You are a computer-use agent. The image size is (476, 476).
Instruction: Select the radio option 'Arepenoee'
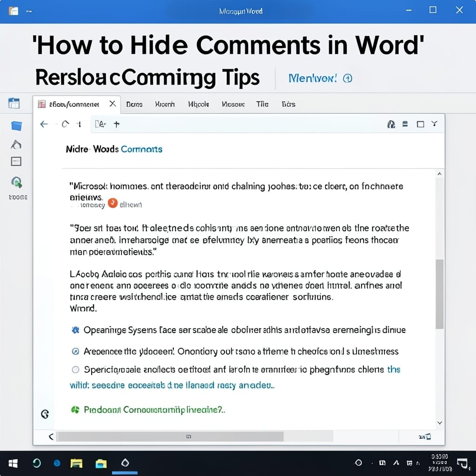point(75,351)
